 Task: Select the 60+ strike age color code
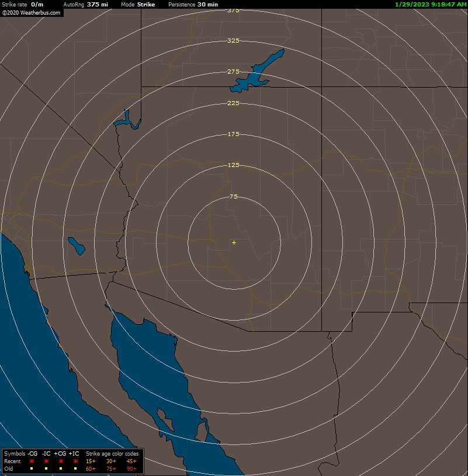91,469
